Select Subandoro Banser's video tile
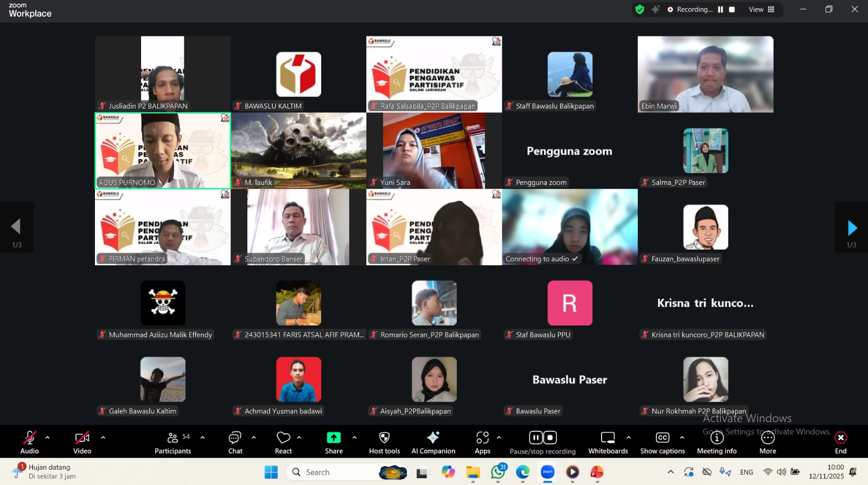868x485 pixels. [298, 227]
